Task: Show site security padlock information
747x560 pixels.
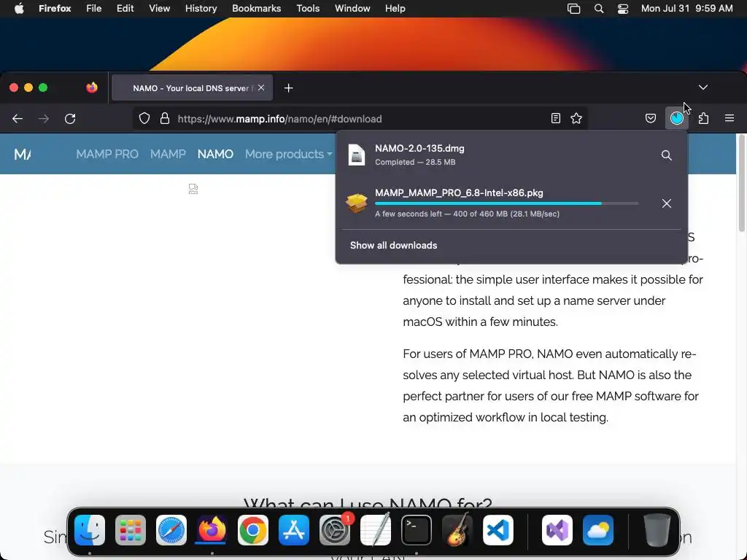Action: [x=165, y=119]
